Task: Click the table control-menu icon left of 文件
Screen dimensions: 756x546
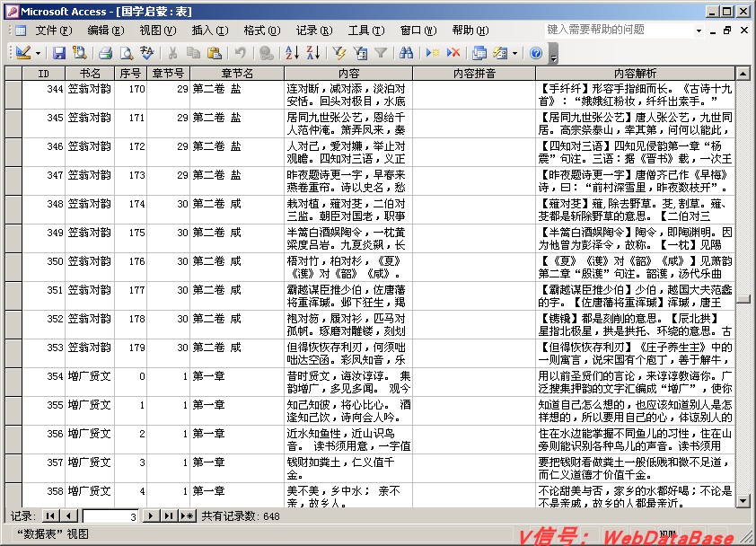Action: pos(21,31)
